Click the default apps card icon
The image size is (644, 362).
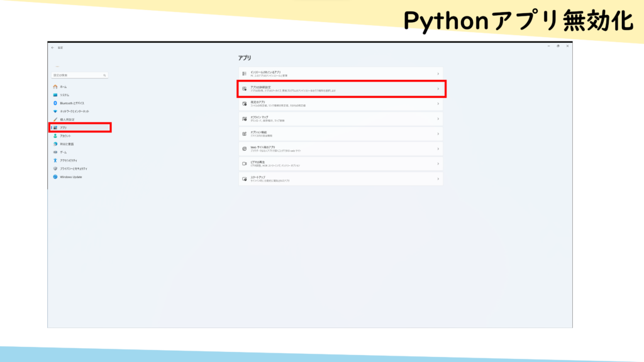tap(245, 104)
